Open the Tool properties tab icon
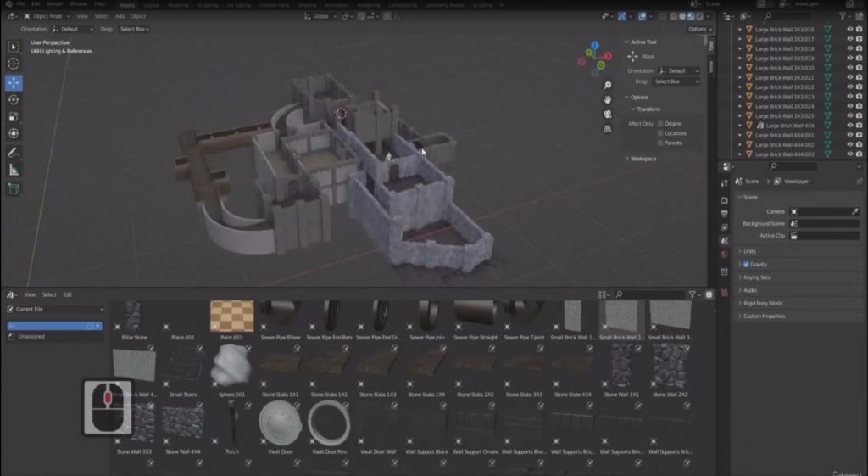 coord(725,183)
